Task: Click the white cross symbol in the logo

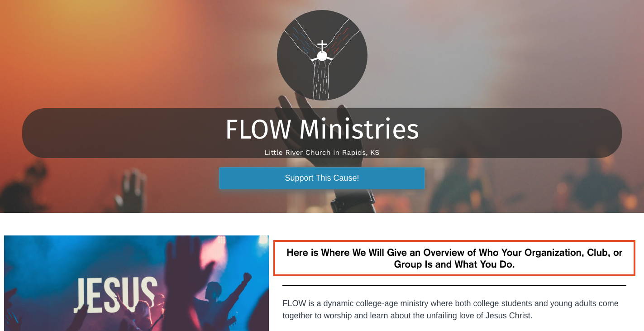Action: pyautogui.click(x=322, y=46)
